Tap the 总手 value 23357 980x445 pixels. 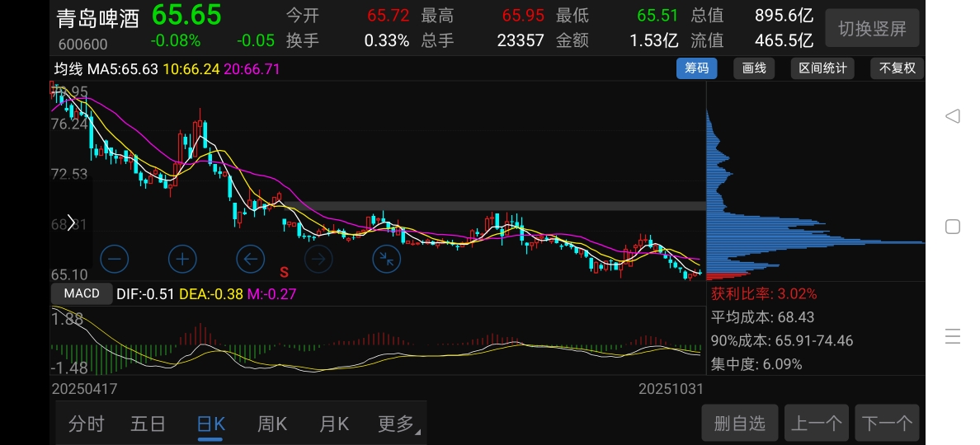point(521,40)
